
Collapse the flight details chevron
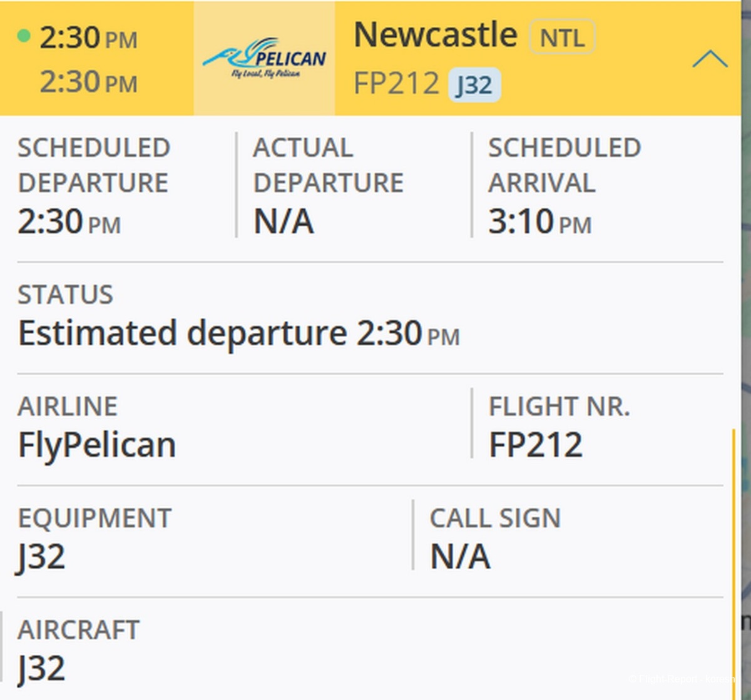click(710, 59)
